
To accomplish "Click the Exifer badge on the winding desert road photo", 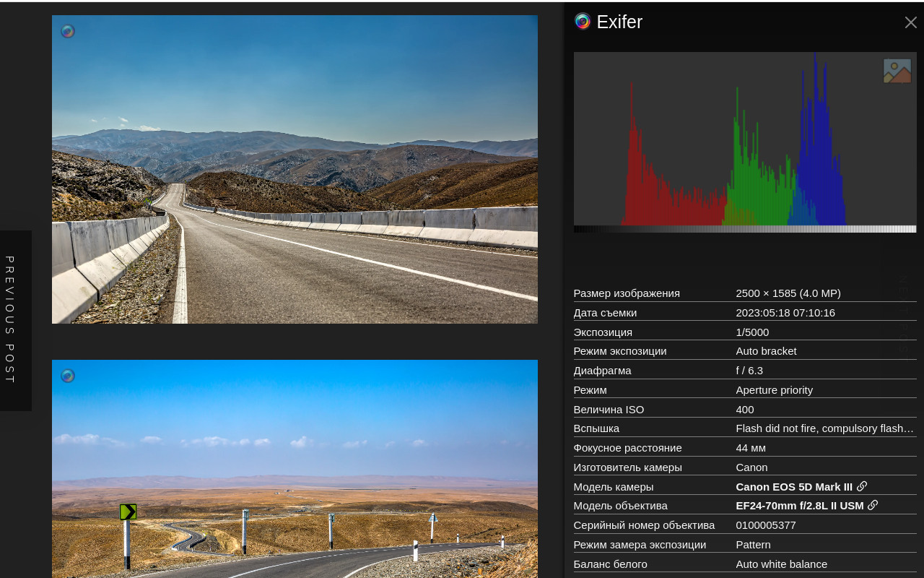I will point(68,376).
